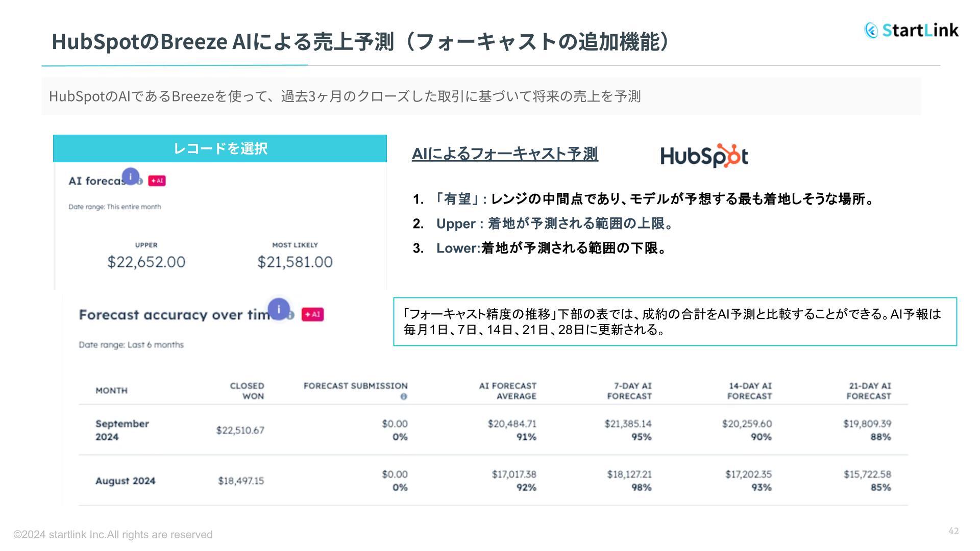Click the MOST LIKELY $21,581.00 amount
This screenshot has height=551, width=980.
click(x=295, y=262)
